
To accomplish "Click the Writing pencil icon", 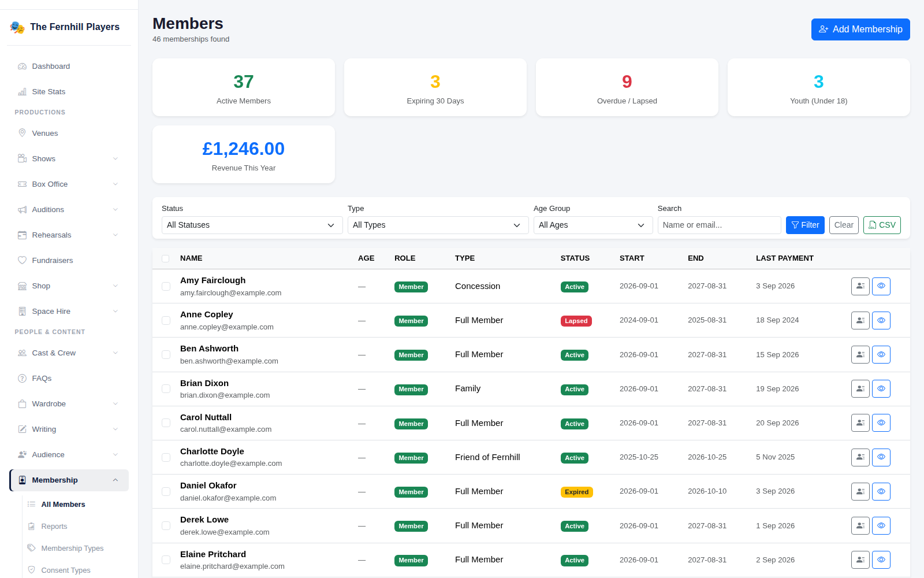I will pos(22,429).
